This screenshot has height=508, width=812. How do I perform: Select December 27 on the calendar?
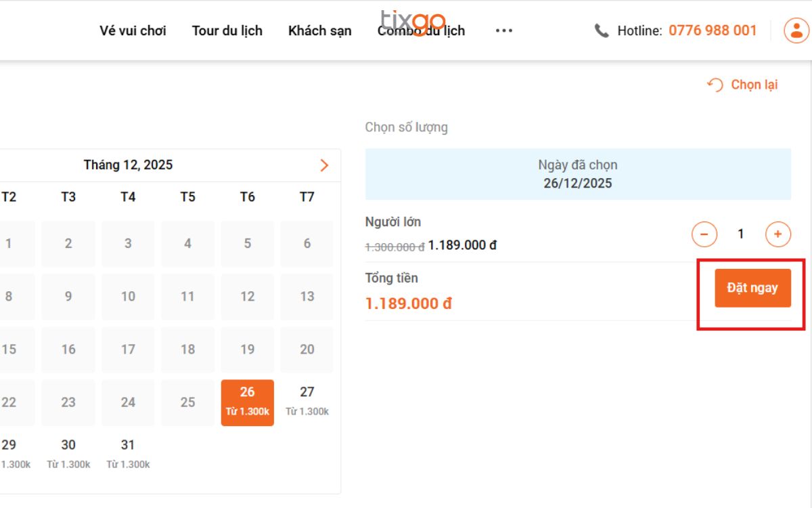click(307, 402)
